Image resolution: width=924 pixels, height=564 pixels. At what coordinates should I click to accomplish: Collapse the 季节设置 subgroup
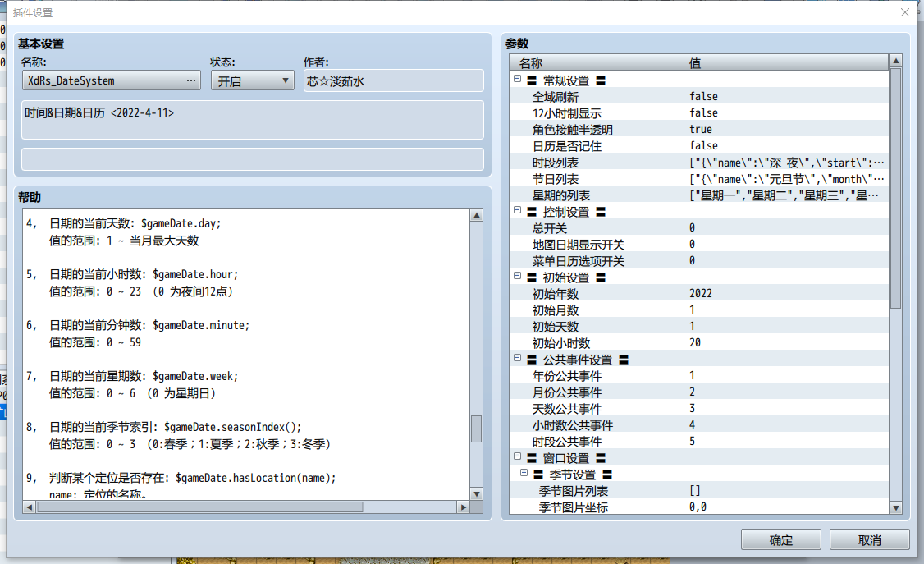point(524,473)
